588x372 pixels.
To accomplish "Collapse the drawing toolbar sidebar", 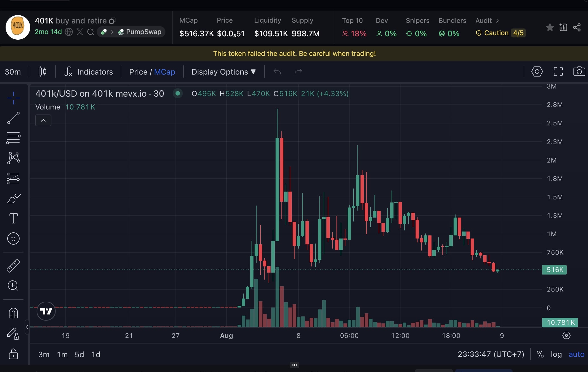I will pos(27,327).
